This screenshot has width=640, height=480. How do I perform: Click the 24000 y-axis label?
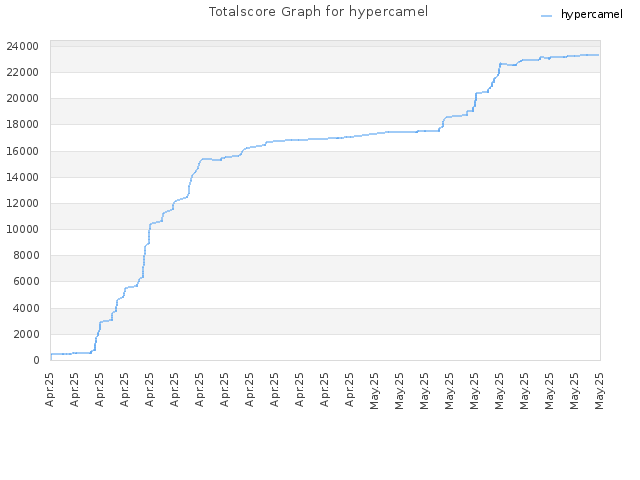tap(22, 46)
